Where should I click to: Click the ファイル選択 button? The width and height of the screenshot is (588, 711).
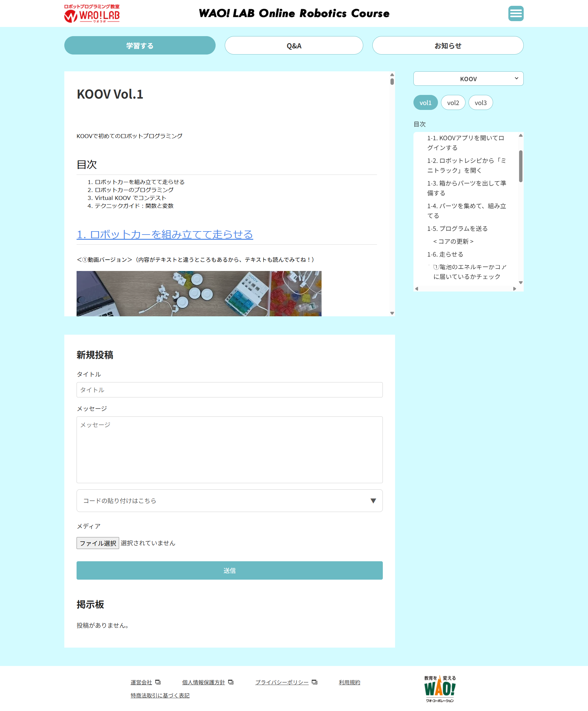click(x=98, y=543)
